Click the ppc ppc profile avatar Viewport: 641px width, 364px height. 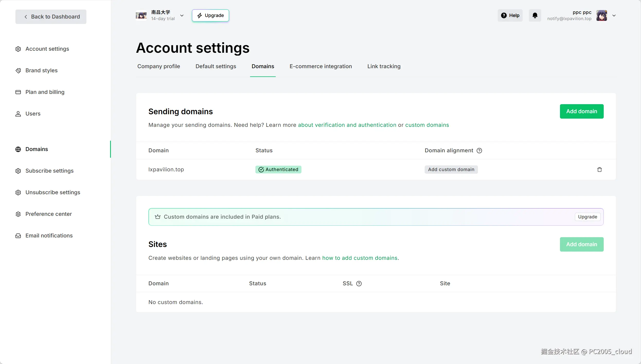(x=602, y=15)
